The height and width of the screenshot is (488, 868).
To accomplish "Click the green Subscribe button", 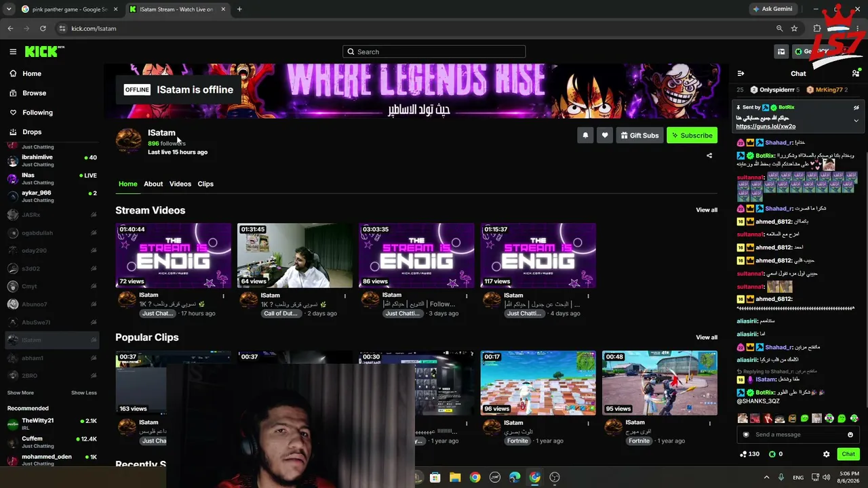I will pyautogui.click(x=692, y=136).
